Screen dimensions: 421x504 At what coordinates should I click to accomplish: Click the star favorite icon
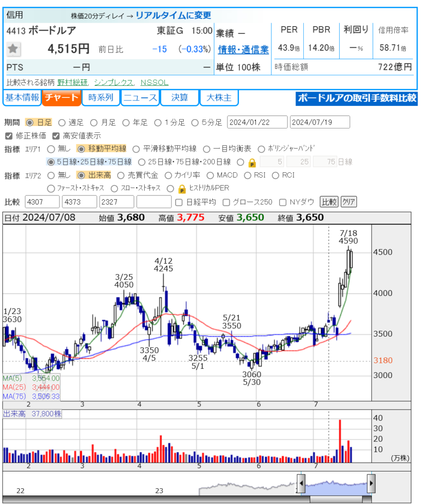13,49
